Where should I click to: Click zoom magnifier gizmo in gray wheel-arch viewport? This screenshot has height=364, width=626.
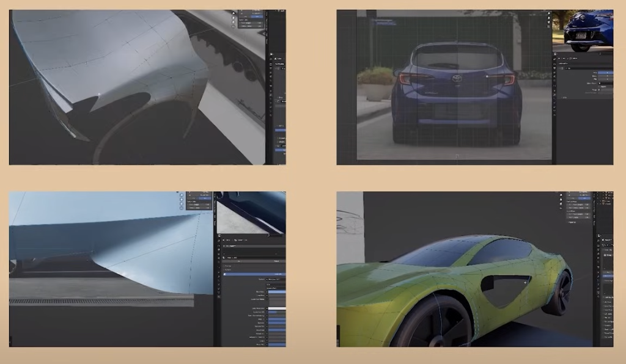(234, 13)
